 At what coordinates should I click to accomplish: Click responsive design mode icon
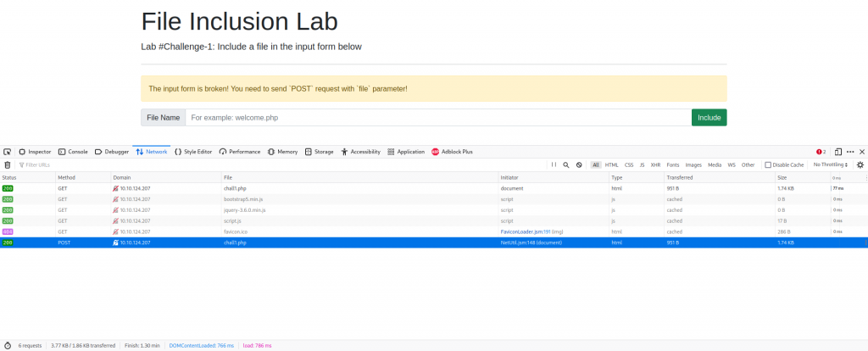[x=837, y=152]
